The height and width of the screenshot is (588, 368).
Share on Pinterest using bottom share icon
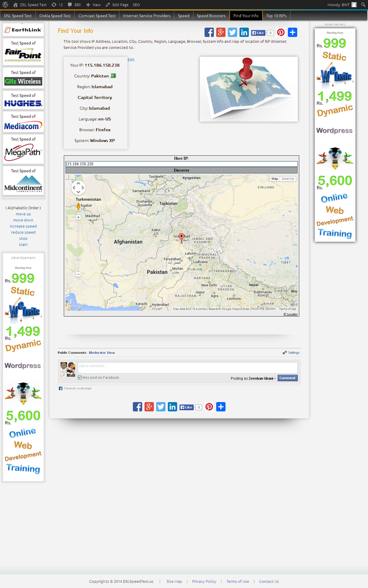209,407
